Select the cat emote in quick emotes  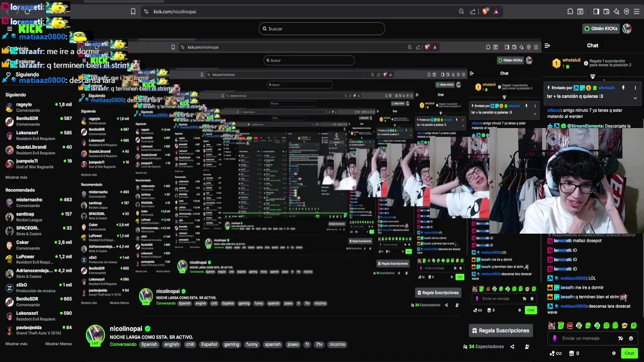click(x=551, y=326)
